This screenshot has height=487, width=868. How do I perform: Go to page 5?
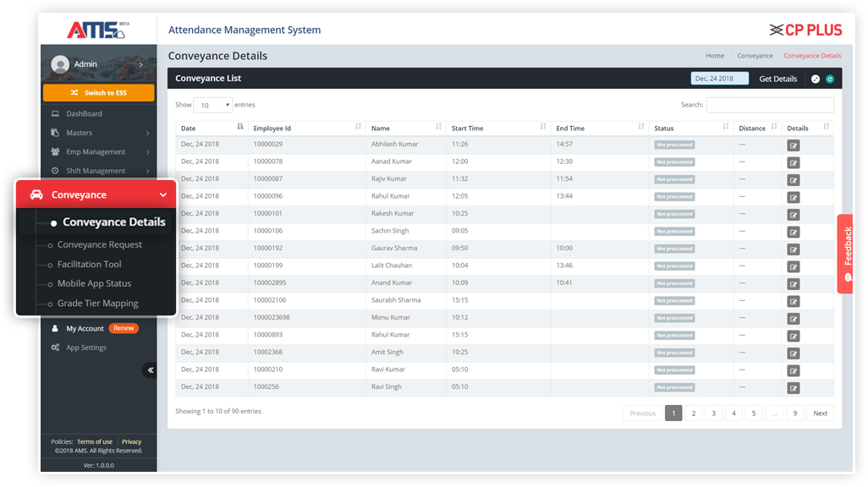pos(754,413)
